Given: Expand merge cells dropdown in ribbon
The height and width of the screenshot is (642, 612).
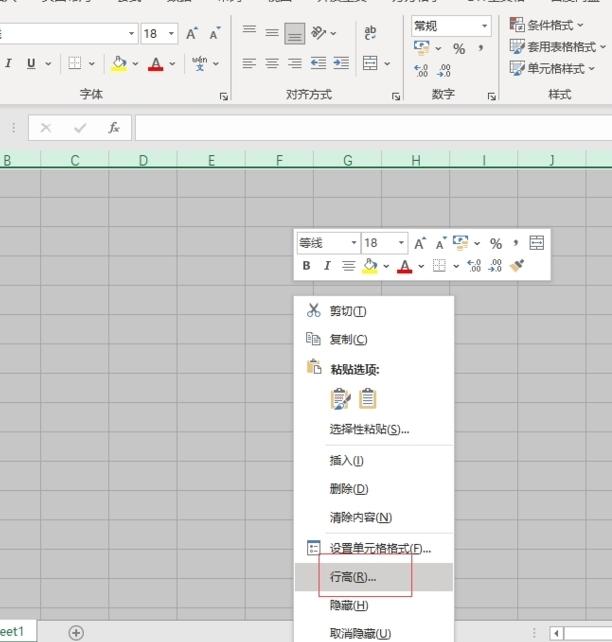Looking at the screenshot, I should coord(387,64).
